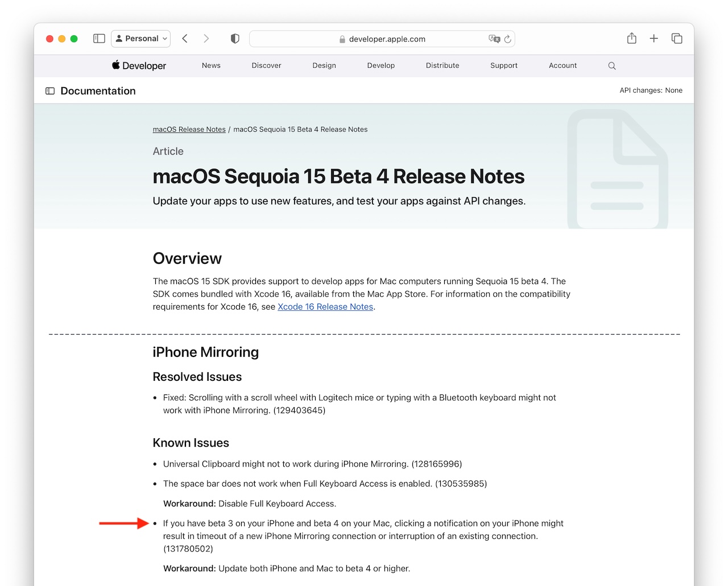Image resolution: width=728 pixels, height=586 pixels.
Task: Click the Universal Clipboard known issue text
Action: pos(312,464)
